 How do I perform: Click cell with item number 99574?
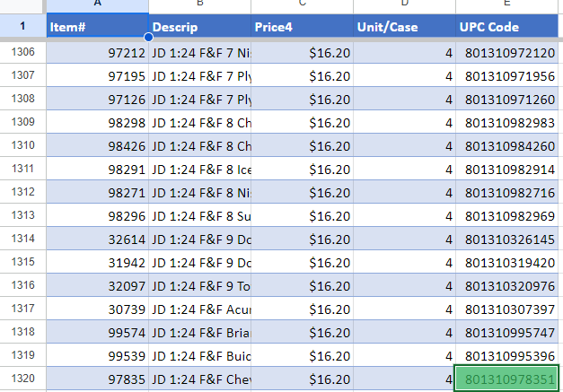coord(97,333)
